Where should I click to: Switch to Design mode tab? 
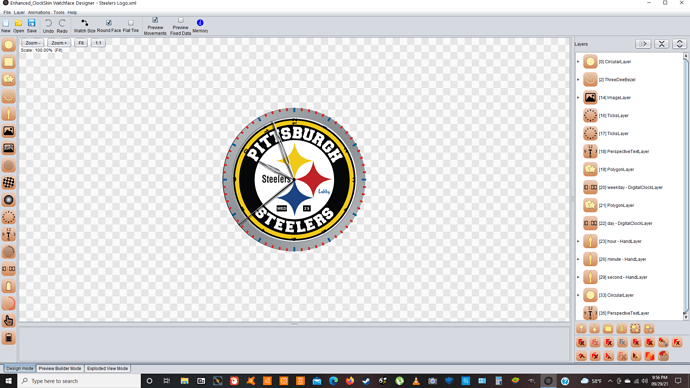(19, 368)
